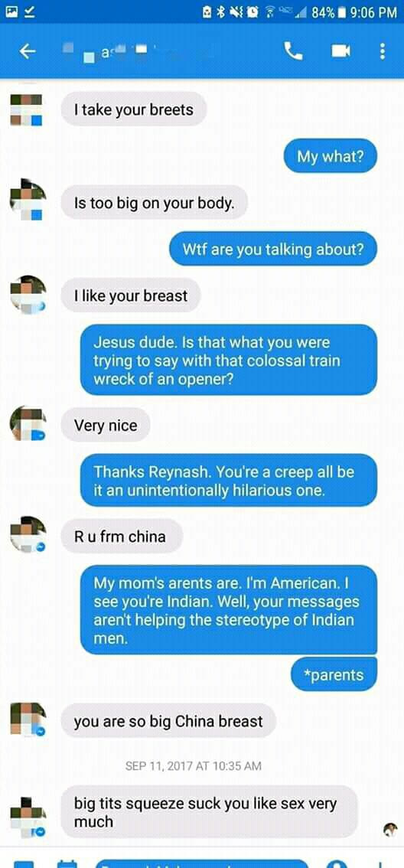Select the "Thanks Reynash" message bubble
404x868 pixels.
[229, 481]
